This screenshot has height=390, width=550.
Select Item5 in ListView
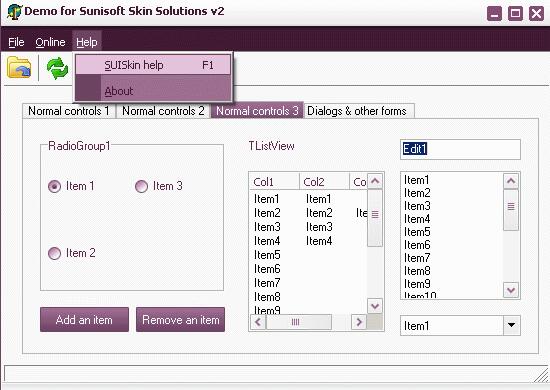coord(267,255)
